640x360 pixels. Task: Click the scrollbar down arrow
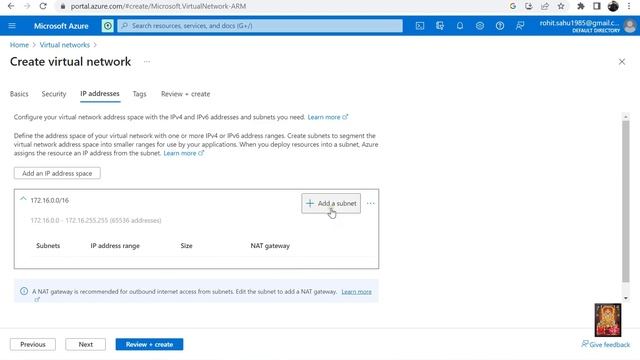(626, 298)
